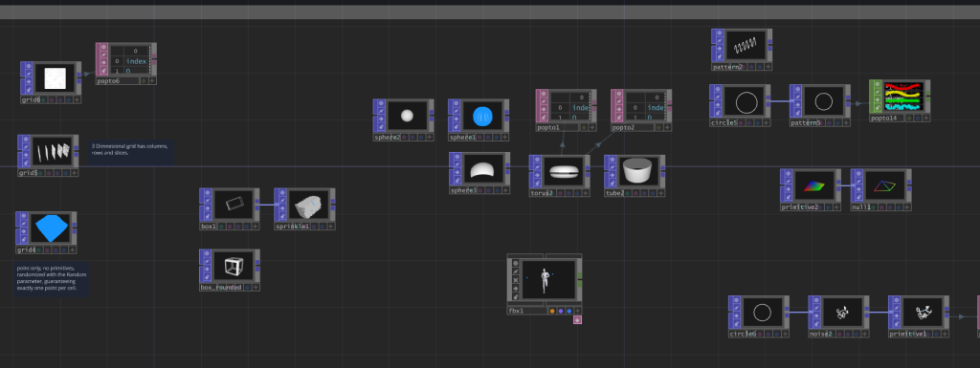The width and height of the screenshot is (980, 368).
Task: Toggle bypass flag on noise2 node
Action: coord(817,316)
